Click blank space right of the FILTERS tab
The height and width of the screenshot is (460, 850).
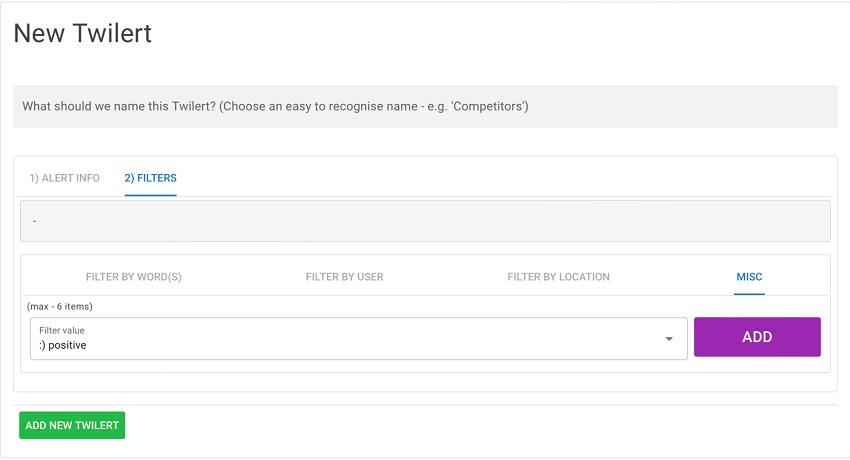500,178
